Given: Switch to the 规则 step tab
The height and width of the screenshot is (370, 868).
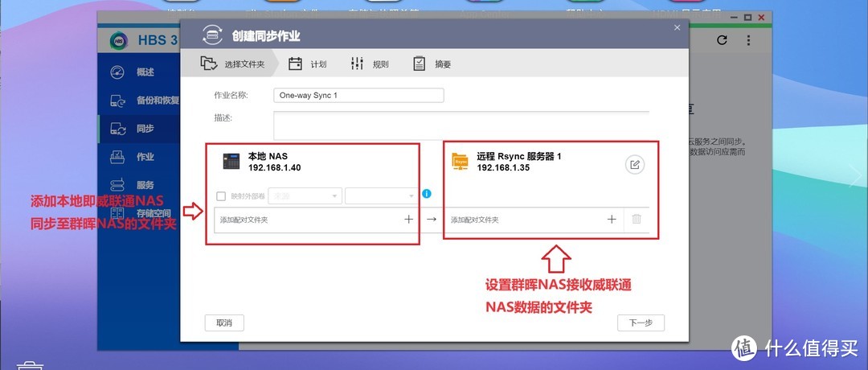Looking at the screenshot, I should [370, 64].
